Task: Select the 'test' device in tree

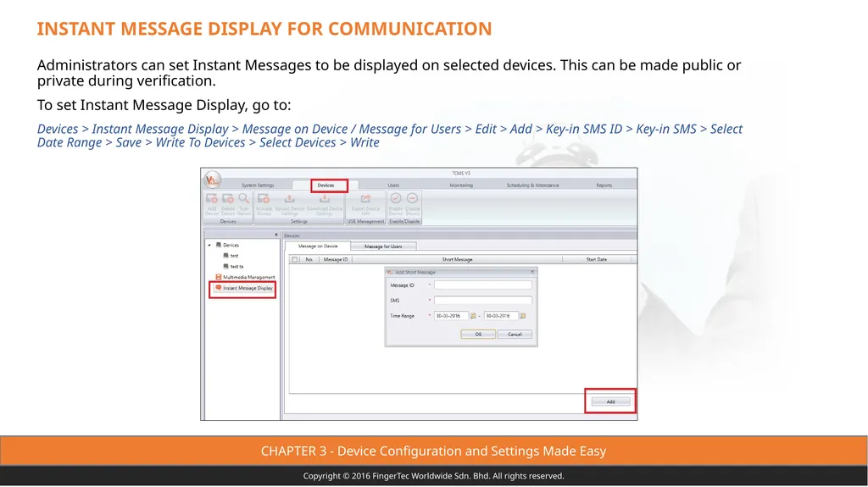Action: [x=231, y=256]
